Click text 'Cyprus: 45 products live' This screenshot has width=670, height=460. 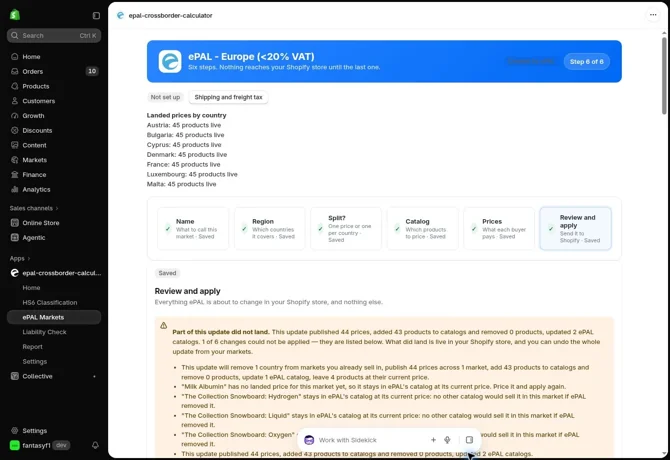184,145
